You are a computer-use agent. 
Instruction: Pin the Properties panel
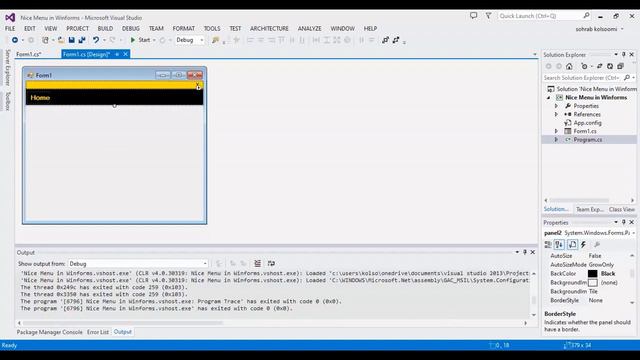pyautogui.click(x=624, y=222)
